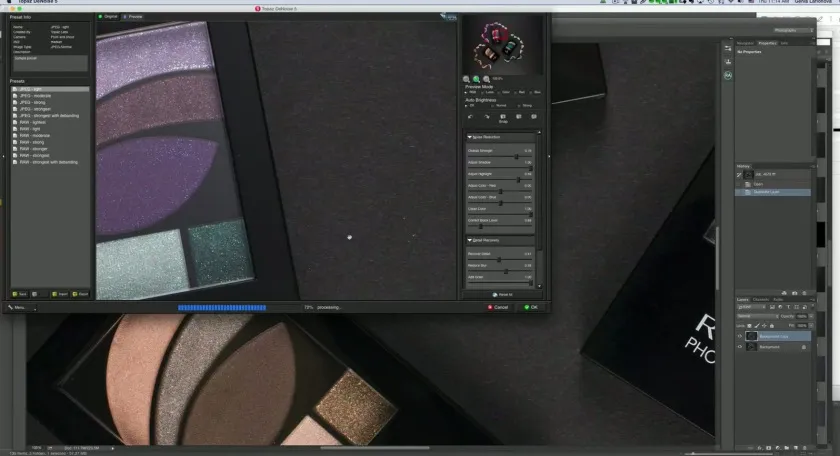Select the RGB preview mode radio button
This screenshot has height=456, width=840.
tap(468, 92)
